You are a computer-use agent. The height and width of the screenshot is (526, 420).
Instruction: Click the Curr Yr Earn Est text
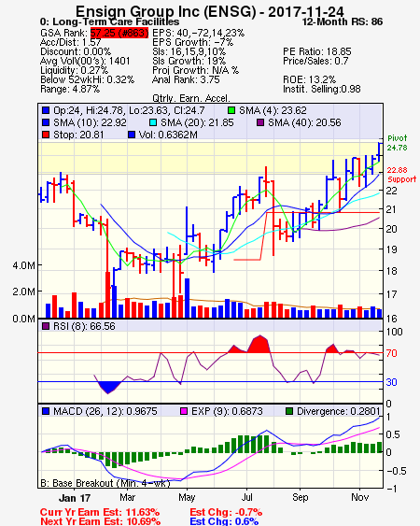(100, 513)
